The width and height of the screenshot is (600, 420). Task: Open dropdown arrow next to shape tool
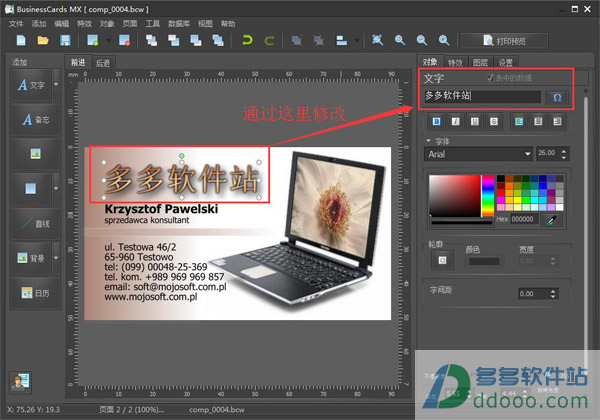click(56, 188)
